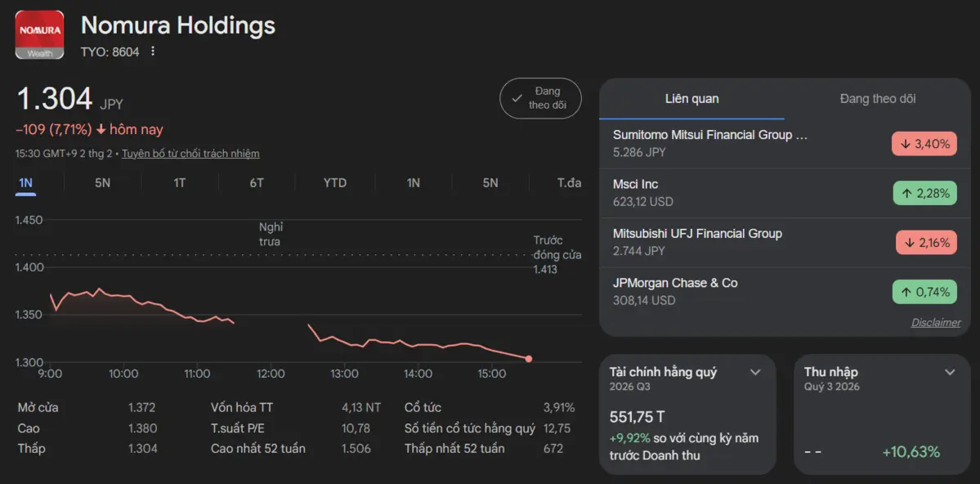The width and height of the screenshot is (980, 484).
Task: Click the Mitsubishi UFJ 2,16% down badge
Action: point(926,243)
